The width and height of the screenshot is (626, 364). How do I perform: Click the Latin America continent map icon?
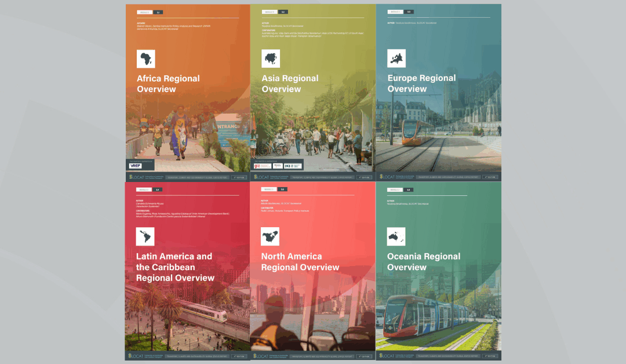click(x=145, y=236)
